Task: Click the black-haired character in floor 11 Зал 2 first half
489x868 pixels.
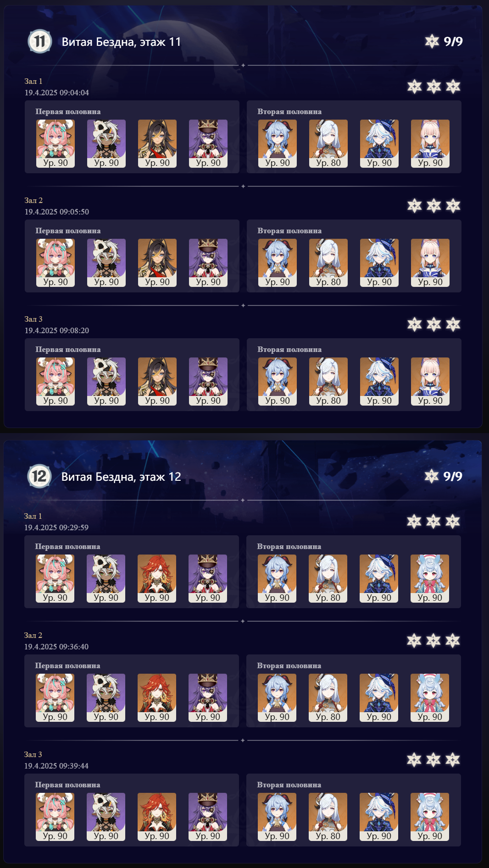Action: coord(157,263)
